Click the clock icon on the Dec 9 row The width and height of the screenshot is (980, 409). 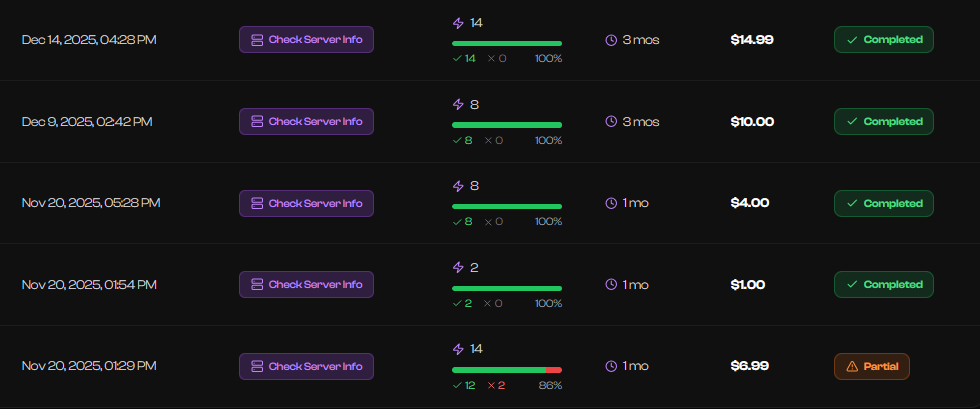(x=611, y=122)
